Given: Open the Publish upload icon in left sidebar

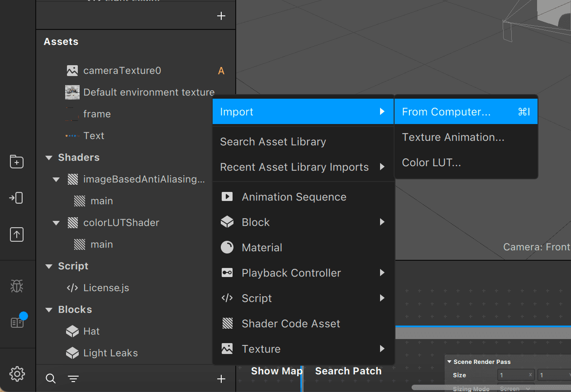Looking at the screenshot, I should point(17,234).
